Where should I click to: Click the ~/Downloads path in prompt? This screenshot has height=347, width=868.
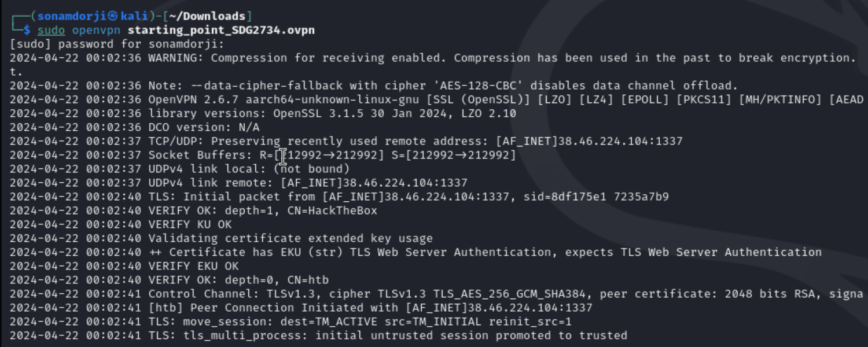[x=207, y=16]
